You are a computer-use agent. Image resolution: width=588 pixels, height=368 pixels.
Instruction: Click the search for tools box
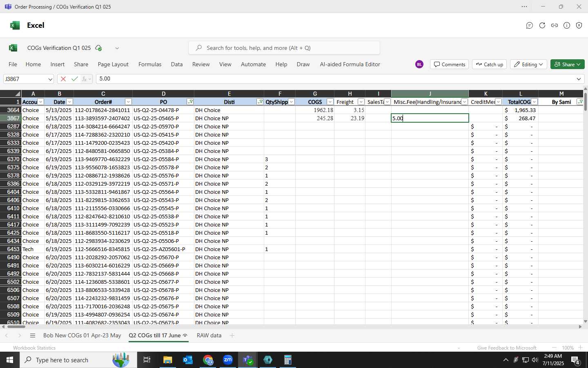[284, 48]
